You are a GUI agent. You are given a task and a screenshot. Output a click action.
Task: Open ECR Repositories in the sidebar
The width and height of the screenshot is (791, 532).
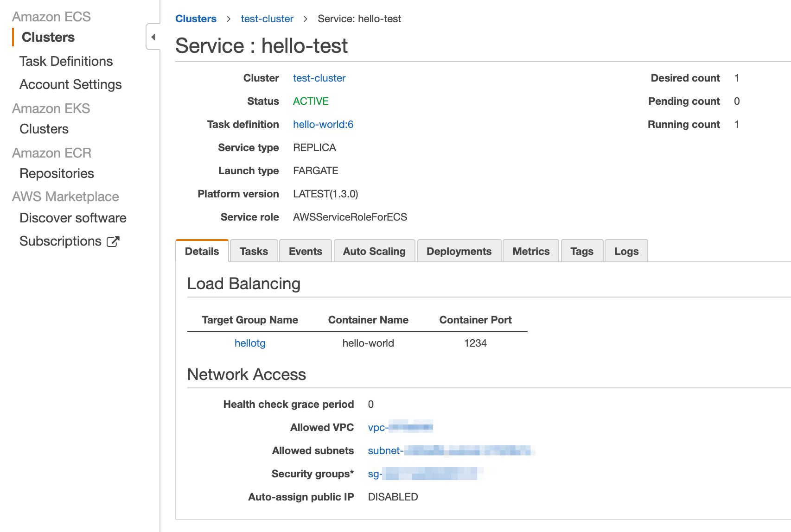pos(57,173)
